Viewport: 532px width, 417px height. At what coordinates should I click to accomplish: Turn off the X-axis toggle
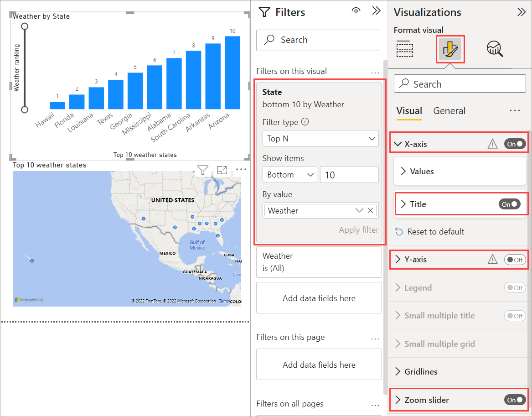tap(515, 144)
